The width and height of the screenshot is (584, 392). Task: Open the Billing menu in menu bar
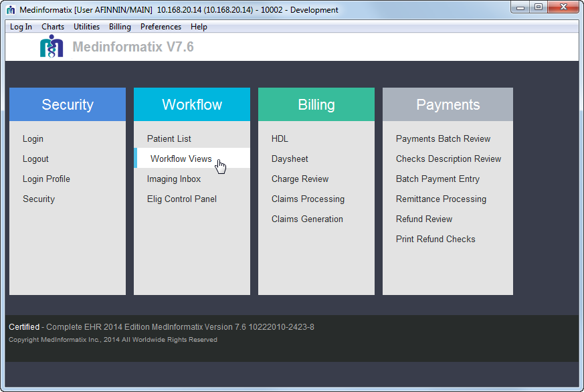point(120,27)
